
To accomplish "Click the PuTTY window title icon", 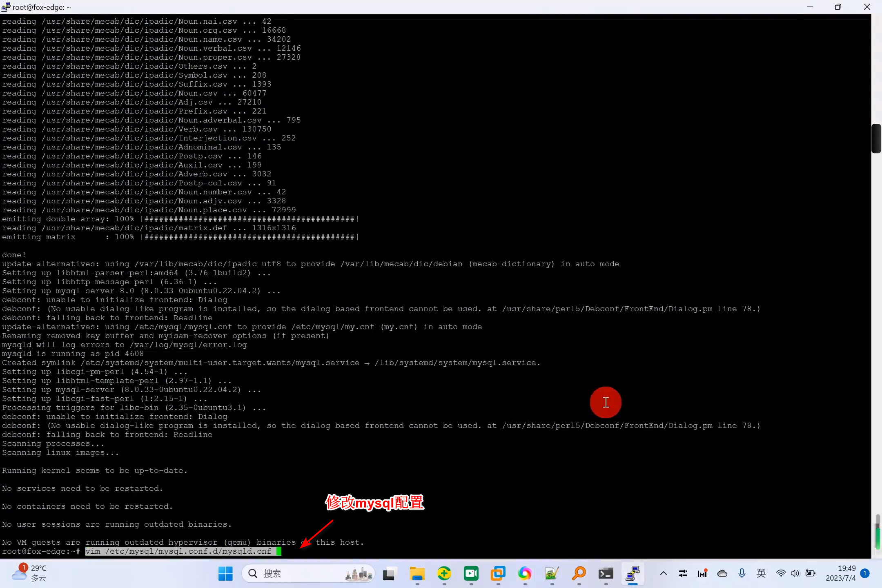I will pos(6,7).
